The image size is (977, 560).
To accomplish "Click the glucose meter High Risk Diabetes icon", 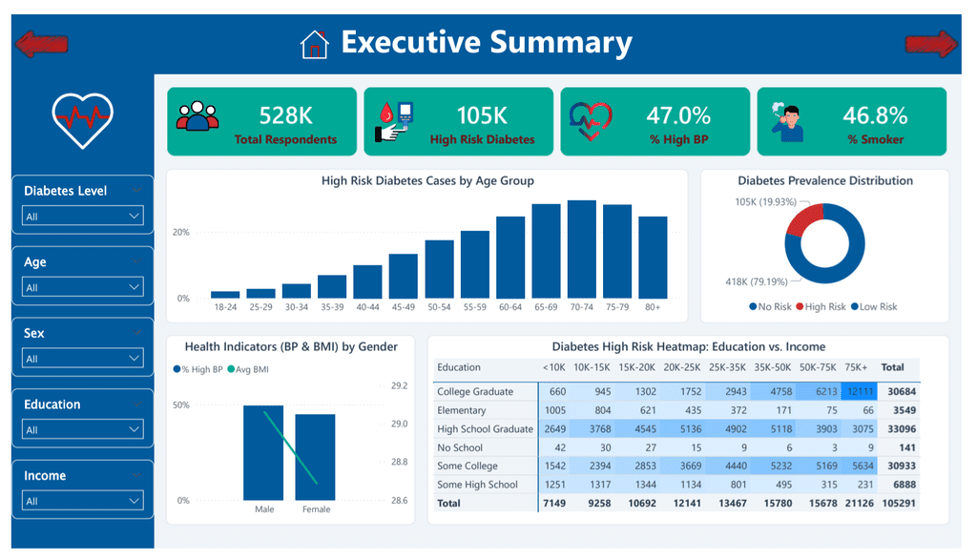I will tap(394, 121).
